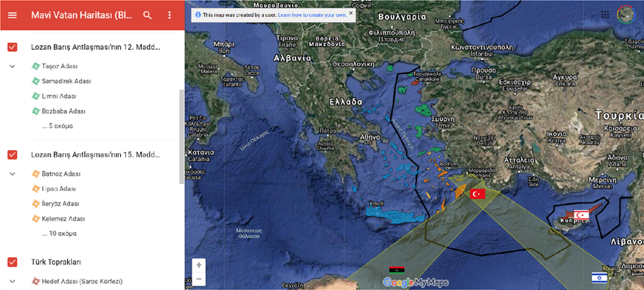Click the 'Limni Adası' label

tap(59, 96)
